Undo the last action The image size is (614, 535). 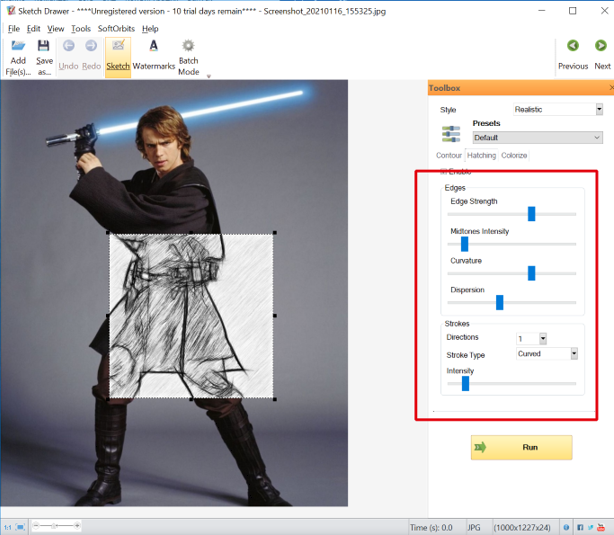pyautogui.click(x=69, y=55)
